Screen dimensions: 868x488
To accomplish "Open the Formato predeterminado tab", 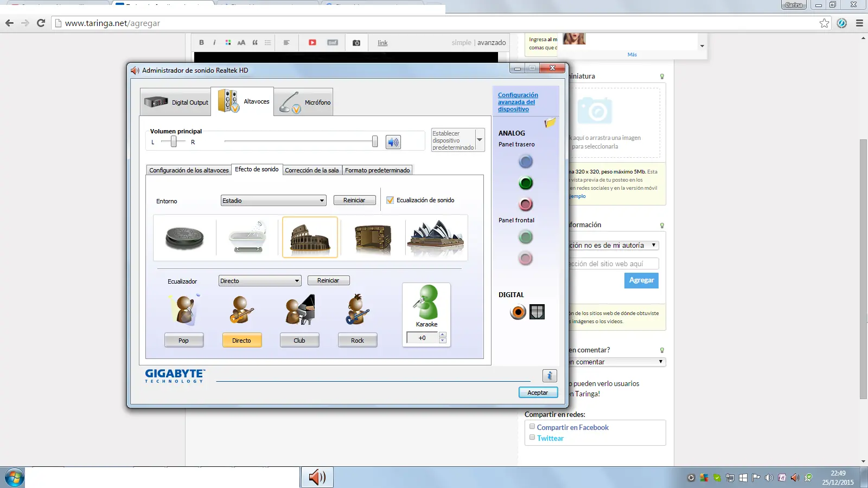I will [x=378, y=170].
